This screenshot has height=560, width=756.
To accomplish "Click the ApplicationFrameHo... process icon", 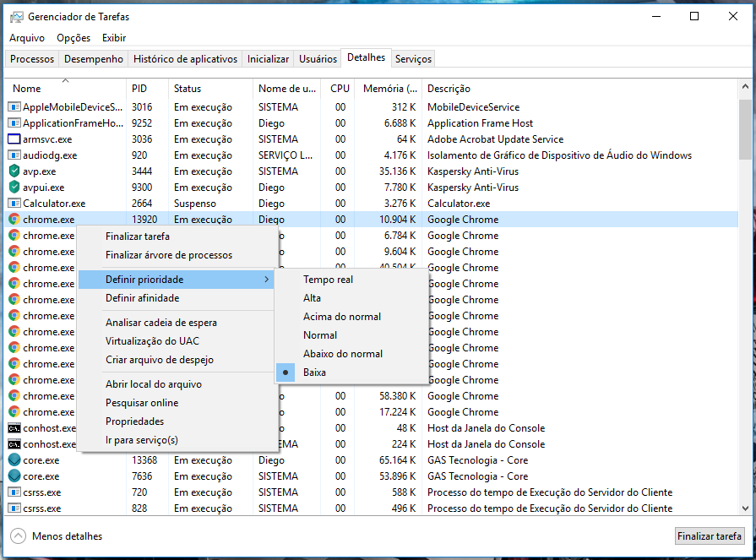I will pos(14,122).
